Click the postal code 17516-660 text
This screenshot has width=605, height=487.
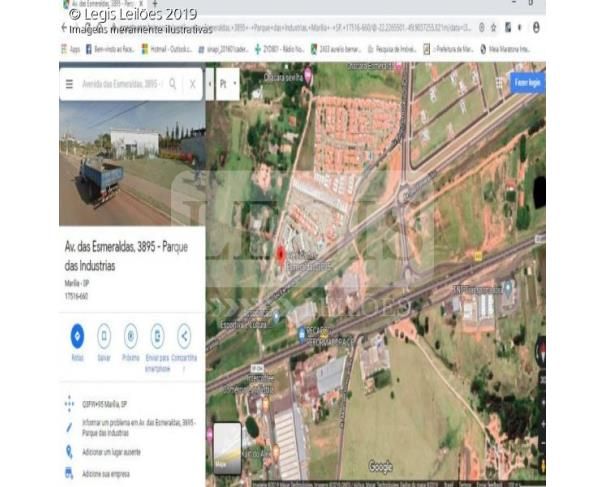click(76, 296)
